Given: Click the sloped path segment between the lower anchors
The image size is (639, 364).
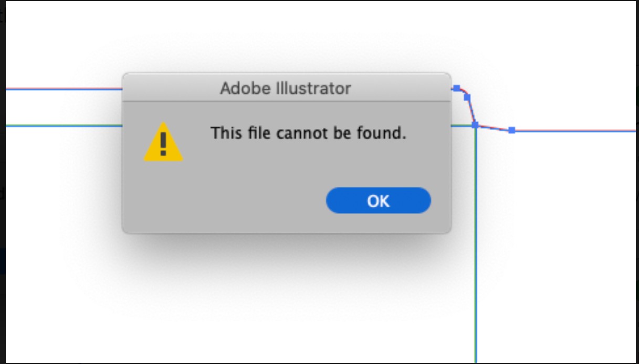Looking at the screenshot, I should [494, 129].
